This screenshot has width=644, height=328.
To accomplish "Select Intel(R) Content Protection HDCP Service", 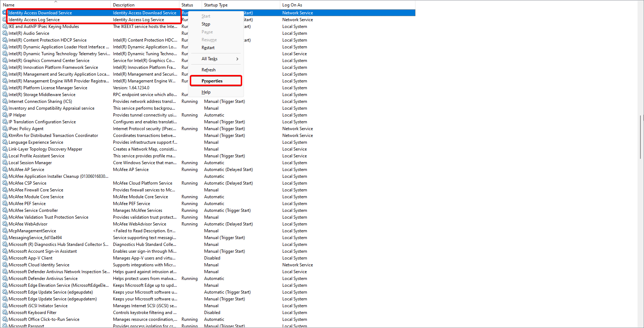I will [x=47, y=40].
